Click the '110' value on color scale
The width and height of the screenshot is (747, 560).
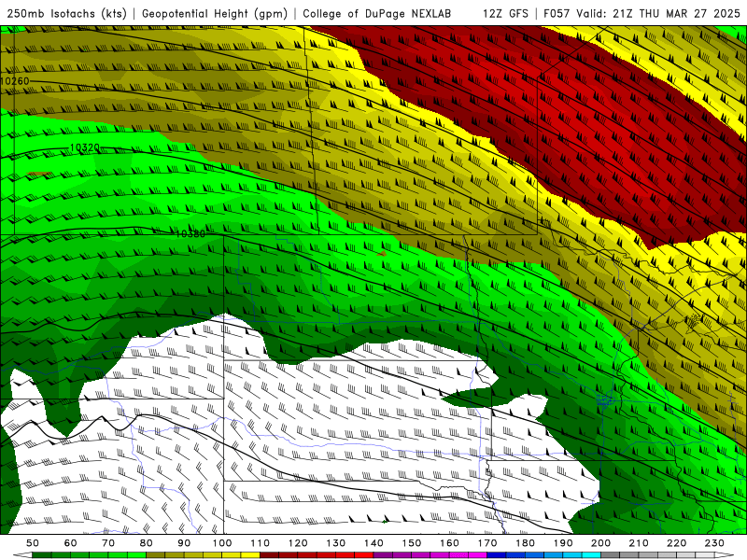tap(261, 543)
